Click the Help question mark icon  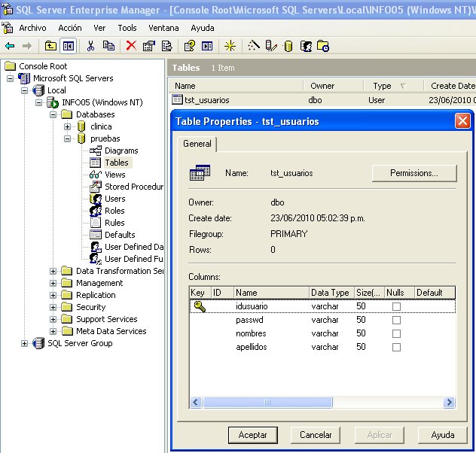coord(190,46)
